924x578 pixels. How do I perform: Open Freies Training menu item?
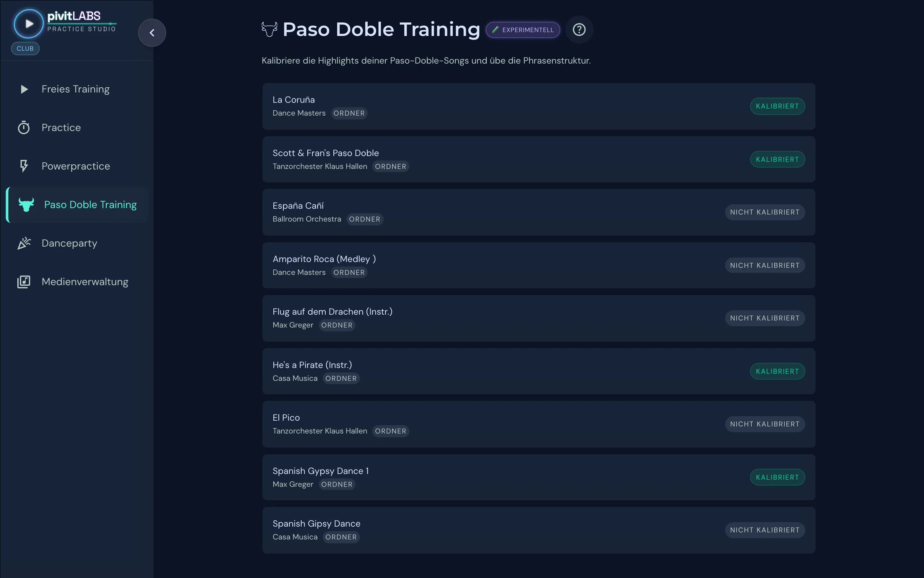pos(76,89)
